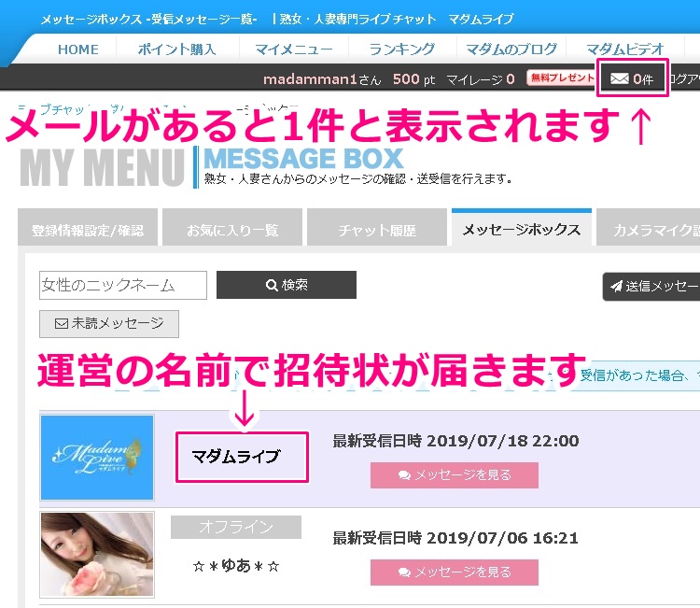Screen dimensions: 700x608
Task: Open the HOME navigation item
Action: 78,49
